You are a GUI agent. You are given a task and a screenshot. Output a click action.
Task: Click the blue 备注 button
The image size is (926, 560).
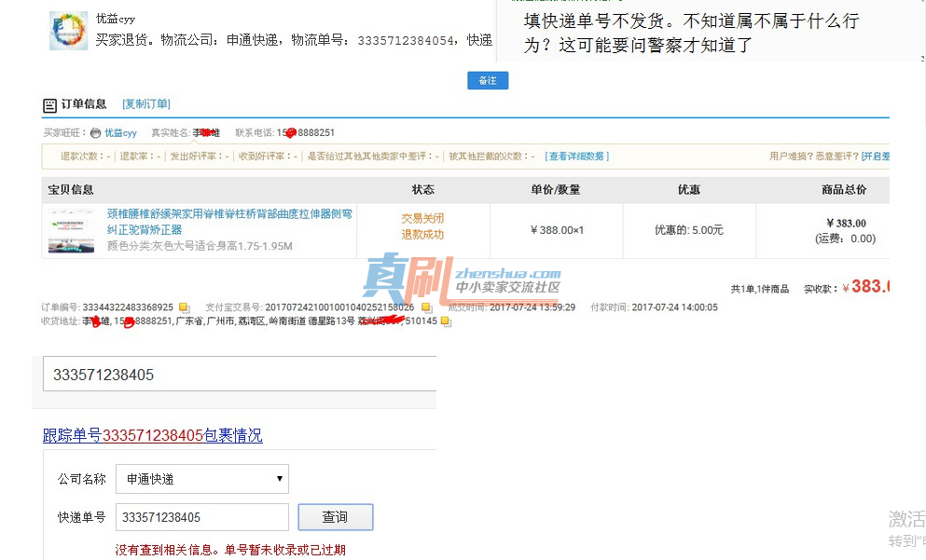click(488, 80)
